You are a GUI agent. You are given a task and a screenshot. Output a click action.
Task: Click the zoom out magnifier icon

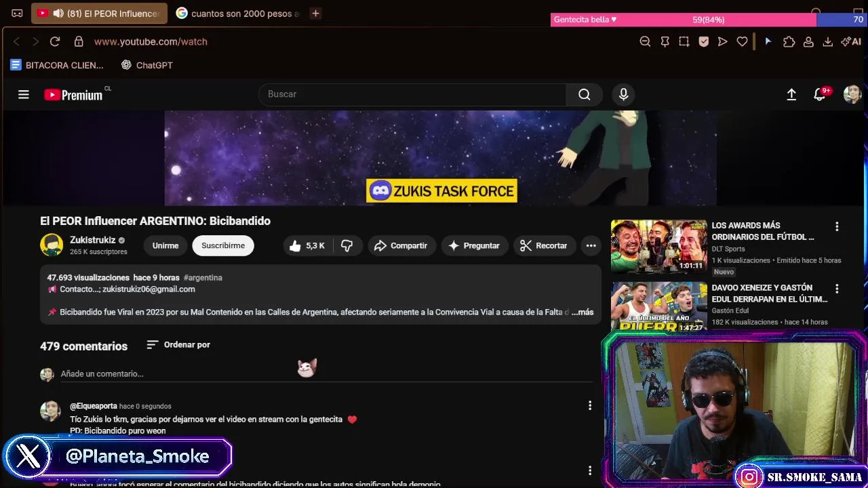[x=645, y=41]
